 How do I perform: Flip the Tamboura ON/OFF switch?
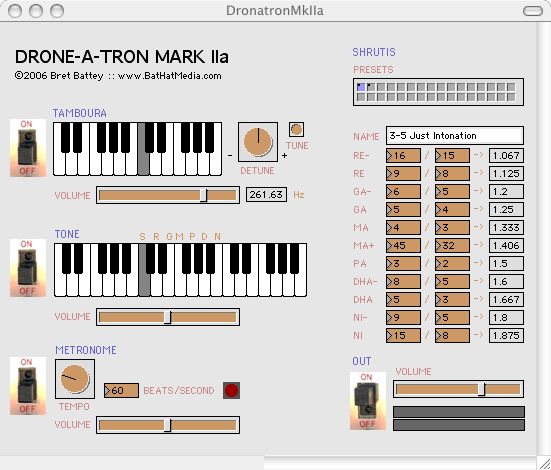click(28, 148)
